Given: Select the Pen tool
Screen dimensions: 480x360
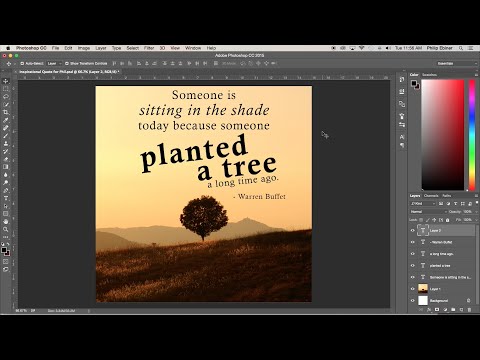Looking at the screenshot, I should point(6,190).
